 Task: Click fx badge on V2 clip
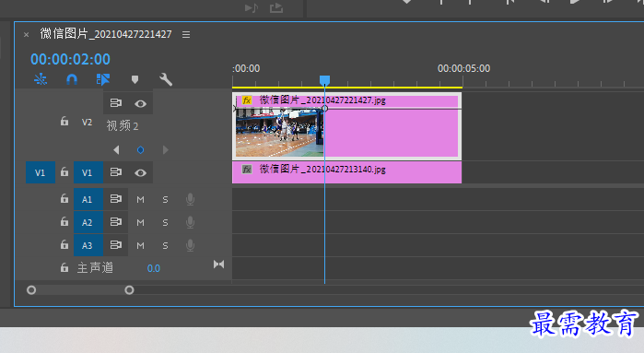click(247, 100)
